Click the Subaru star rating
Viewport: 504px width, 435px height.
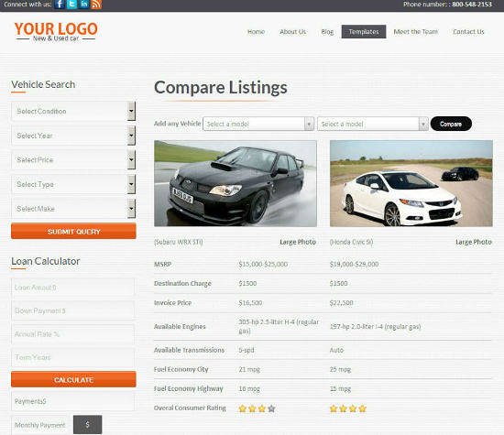[x=257, y=408]
